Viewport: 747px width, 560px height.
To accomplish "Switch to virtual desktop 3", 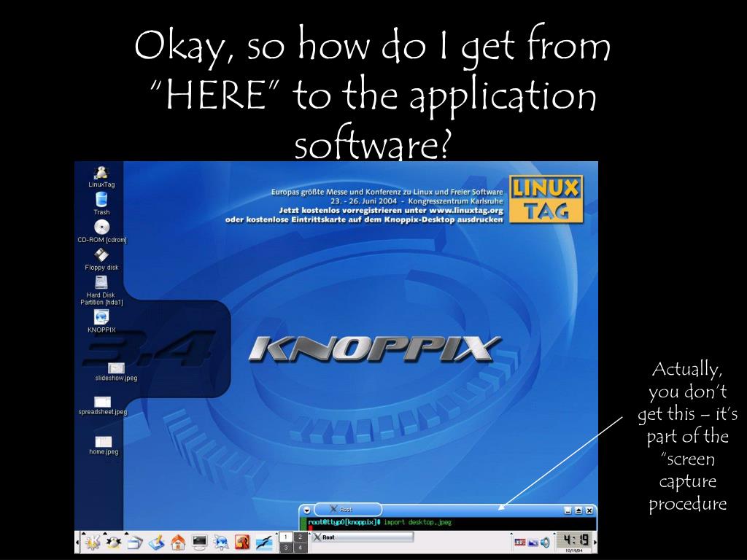I will pyautogui.click(x=285, y=548).
